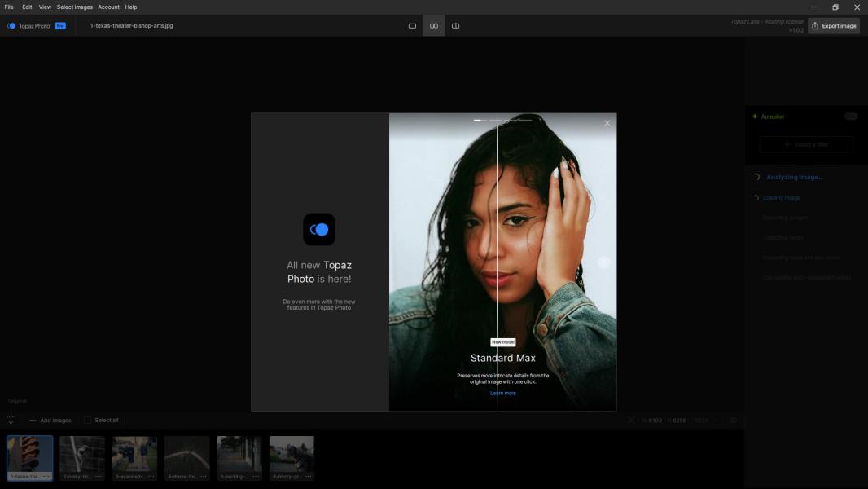Open the zoom percentage dropdown
Viewport: 868px width, 489px height.
(704, 421)
